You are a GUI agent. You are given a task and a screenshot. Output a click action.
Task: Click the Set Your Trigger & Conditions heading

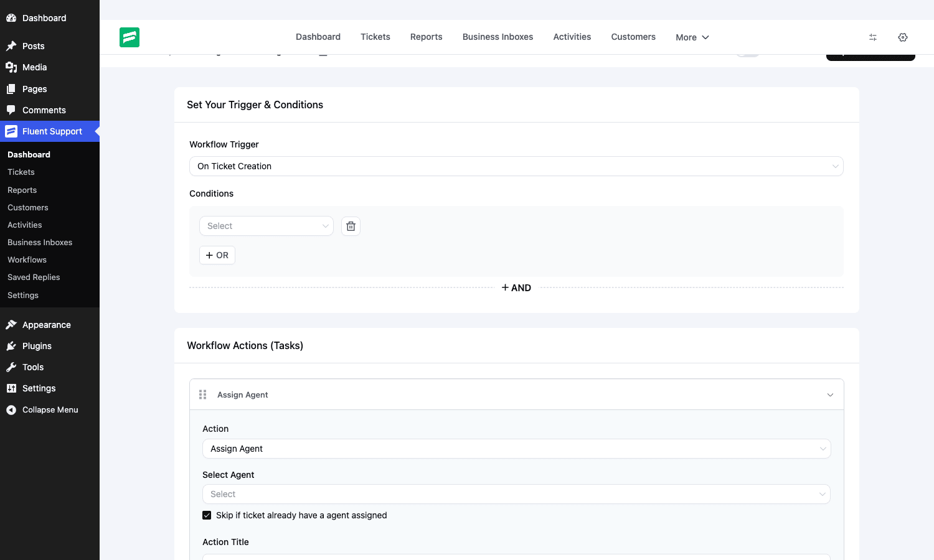click(255, 105)
